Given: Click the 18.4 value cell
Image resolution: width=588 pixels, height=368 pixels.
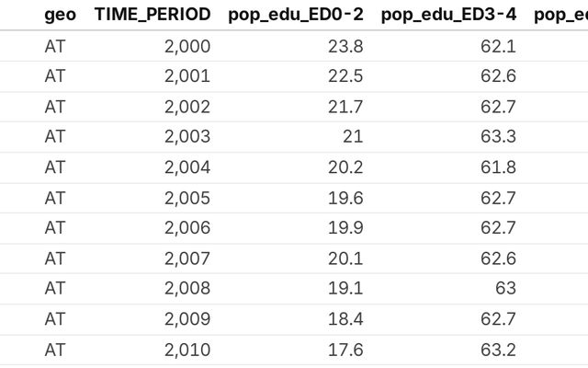Looking at the screenshot, I should pyautogui.click(x=345, y=319).
